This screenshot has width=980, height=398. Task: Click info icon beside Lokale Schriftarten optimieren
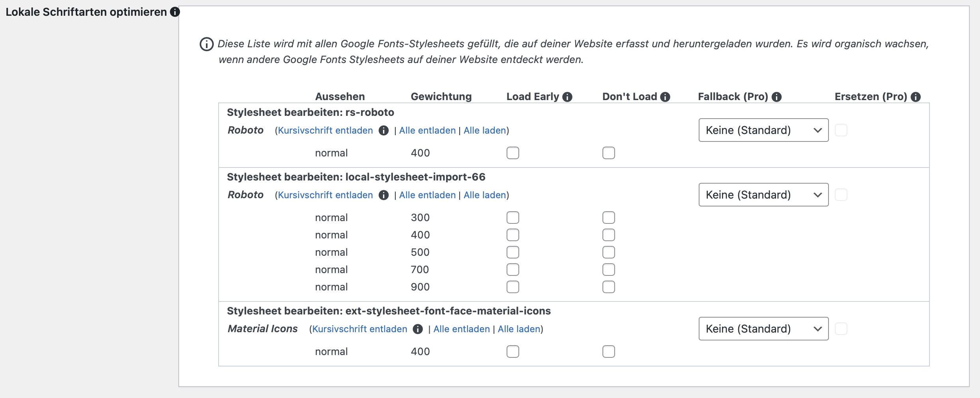(175, 12)
